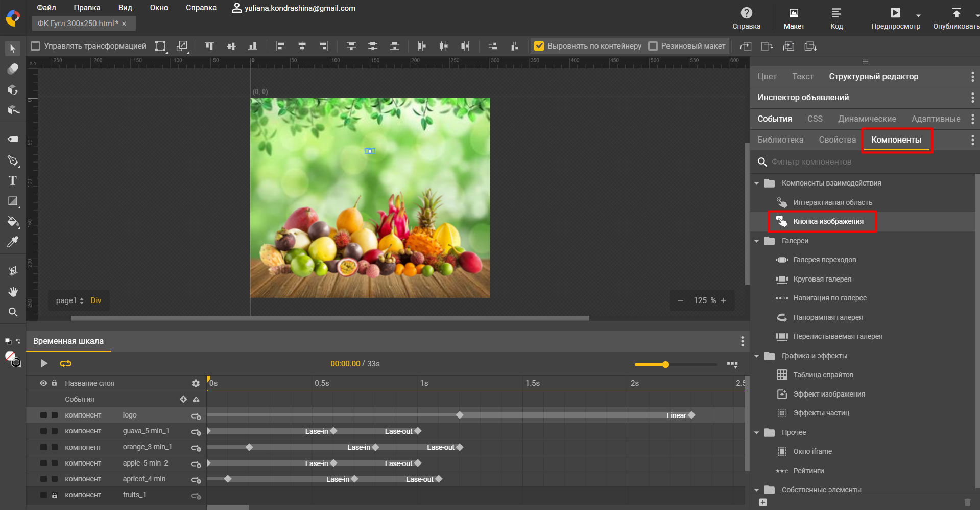Select the Selection arrow tool
The height and width of the screenshot is (510, 980).
[13, 49]
